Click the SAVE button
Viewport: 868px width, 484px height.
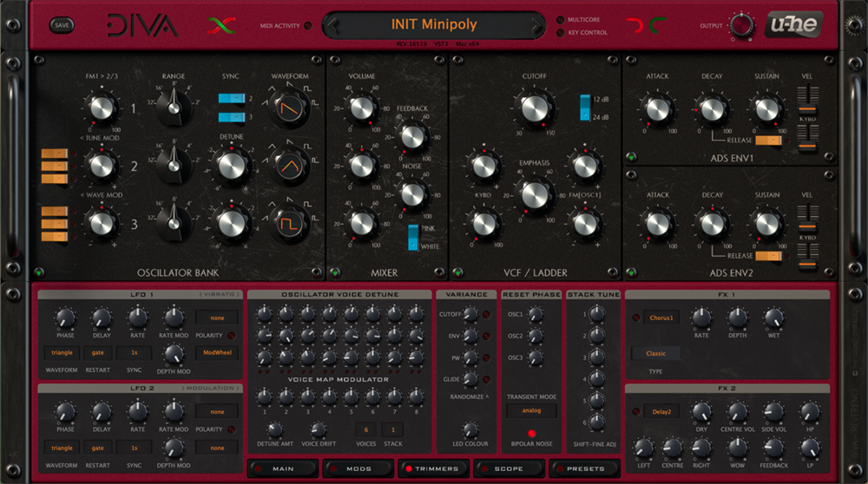coord(62,25)
